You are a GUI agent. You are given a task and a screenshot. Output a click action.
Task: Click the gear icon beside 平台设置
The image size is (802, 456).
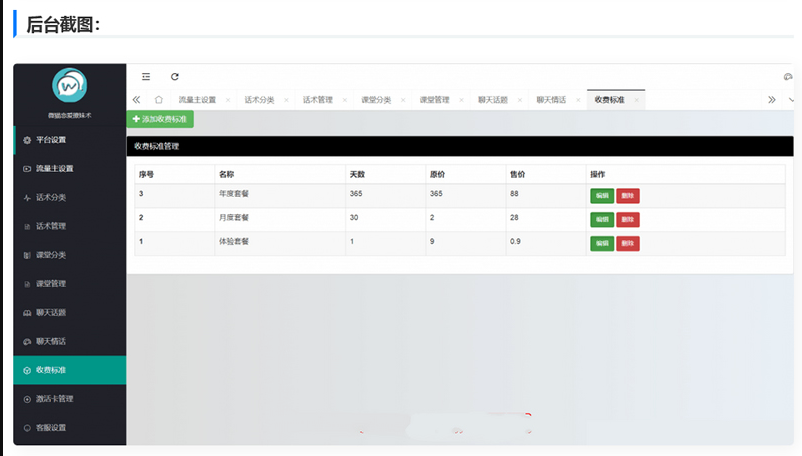[x=27, y=140]
